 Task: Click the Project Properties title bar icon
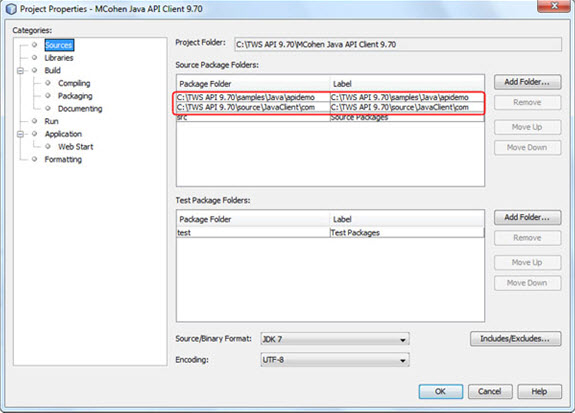click(11, 9)
